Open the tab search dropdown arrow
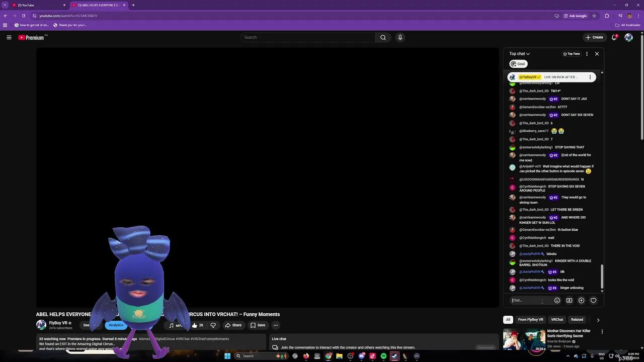The width and height of the screenshot is (644, 362). (x=5, y=5)
